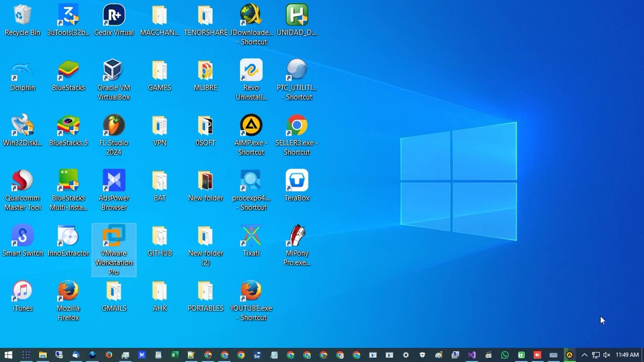The width and height of the screenshot is (644, 362).
Task: Open Mozilla Firefox desktop icon
Action: pos(68,301)
